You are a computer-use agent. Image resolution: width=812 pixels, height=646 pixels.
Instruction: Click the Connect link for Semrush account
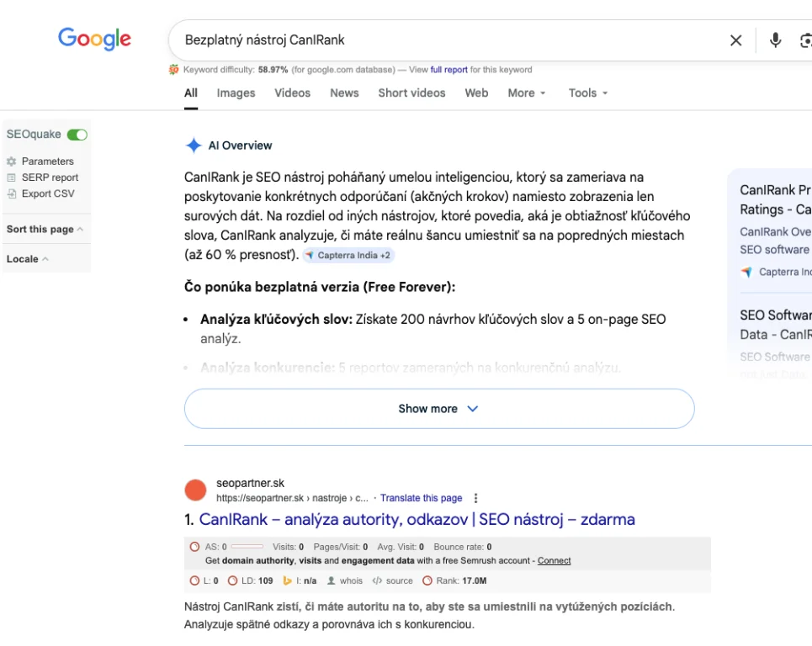[x=554, y=560]
